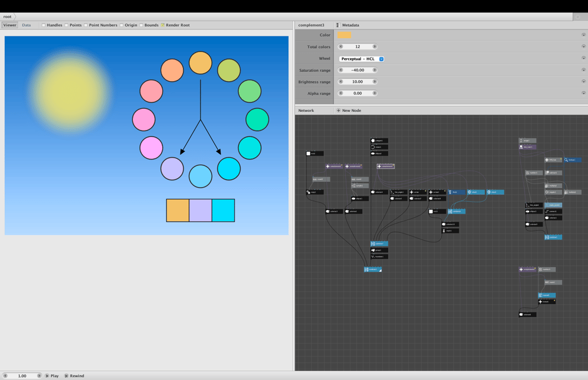Viewport: 588px width, 380px height.
Task: Enable the Handles checkbox
Action: (x=44, y=25)
